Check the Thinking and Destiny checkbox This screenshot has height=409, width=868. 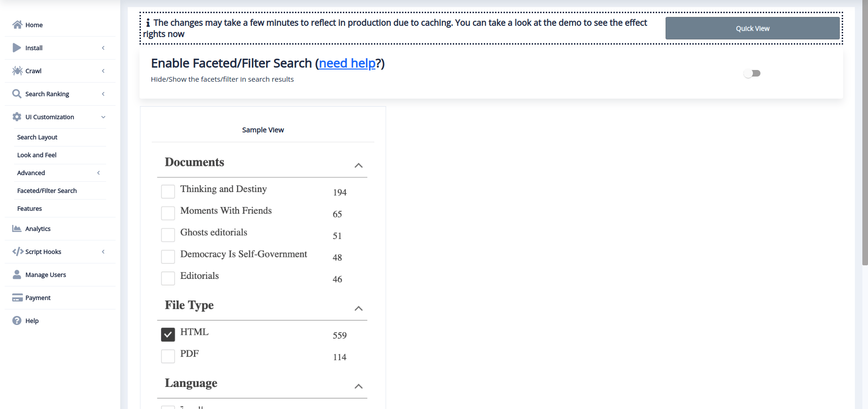[168, 192]
